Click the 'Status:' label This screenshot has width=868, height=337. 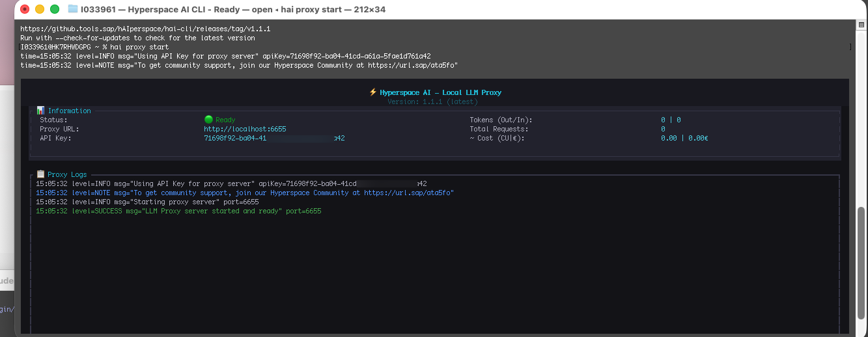point(53,120)
